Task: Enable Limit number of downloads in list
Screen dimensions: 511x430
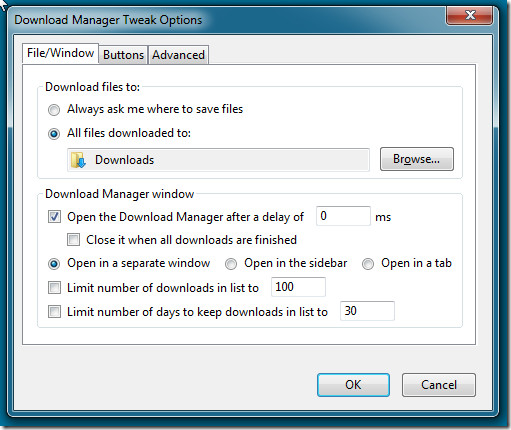Action: tap(54, 288)
